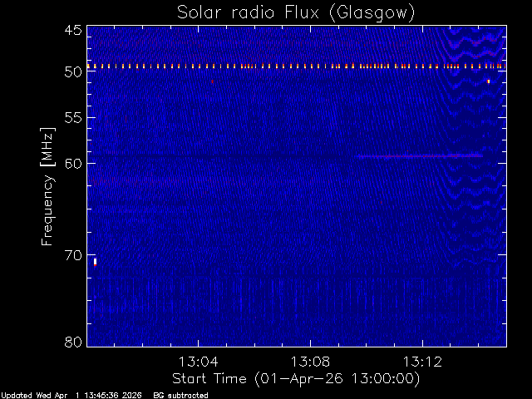Click the 70 MHz frequency label
This screenshot has height=399, width=532.
click(x=73, y=255)
